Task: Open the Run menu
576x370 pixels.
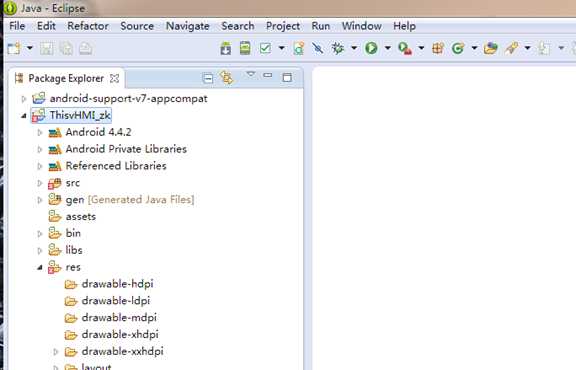Action: (x=321, y=26)
